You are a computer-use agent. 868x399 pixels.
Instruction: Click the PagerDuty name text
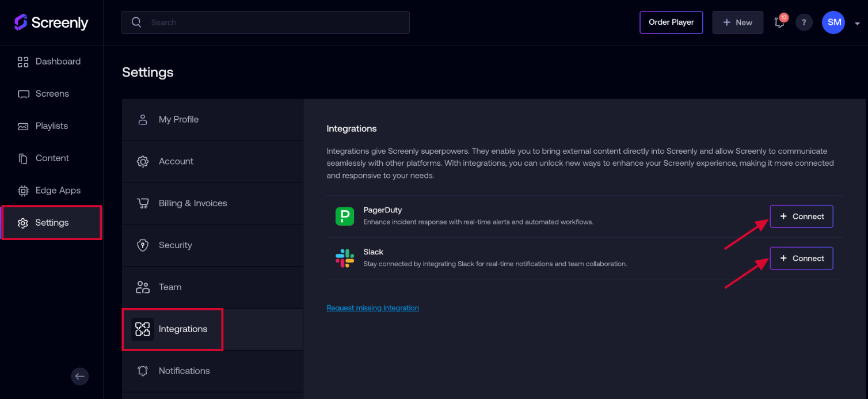[383, 210]
